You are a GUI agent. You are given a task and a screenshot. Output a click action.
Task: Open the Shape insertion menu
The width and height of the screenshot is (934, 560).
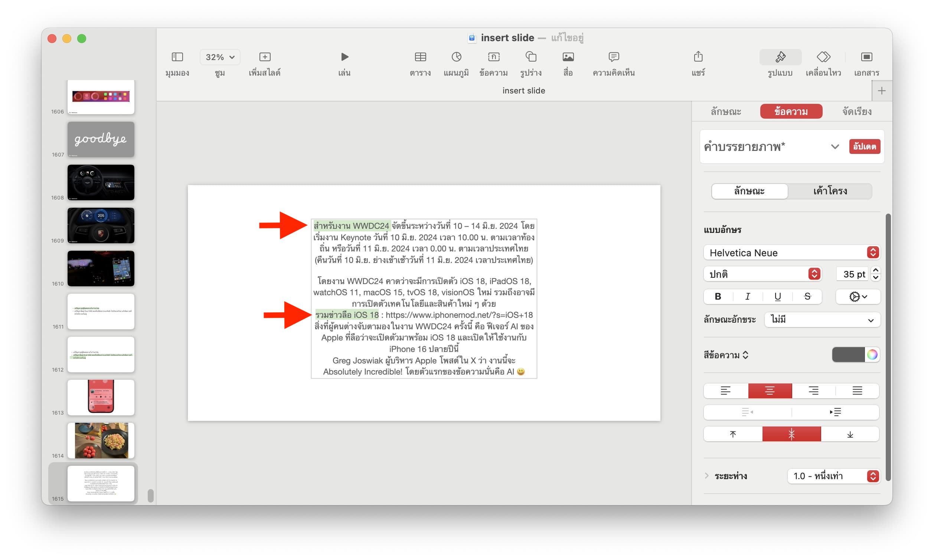(530, 57)
